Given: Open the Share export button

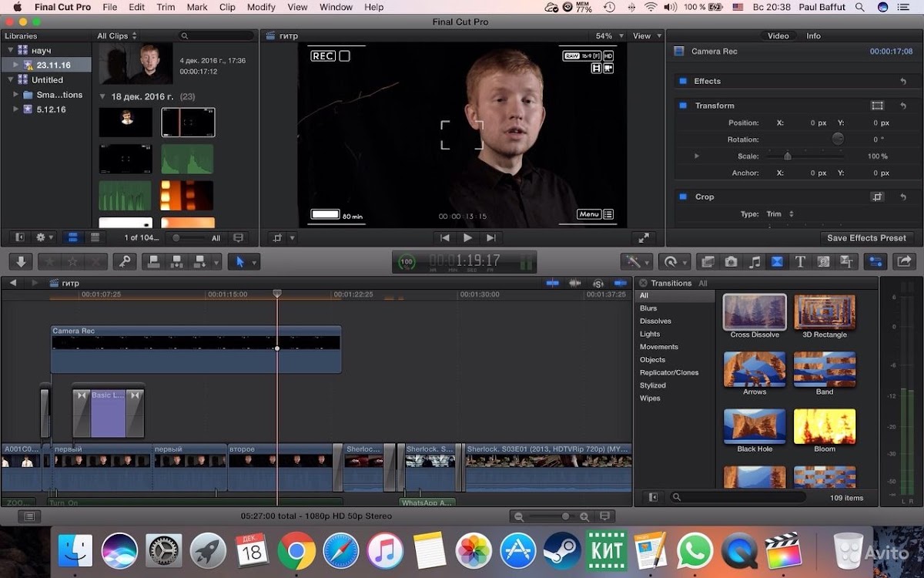Looking at the screenshot, I should (x=904, y=262).
